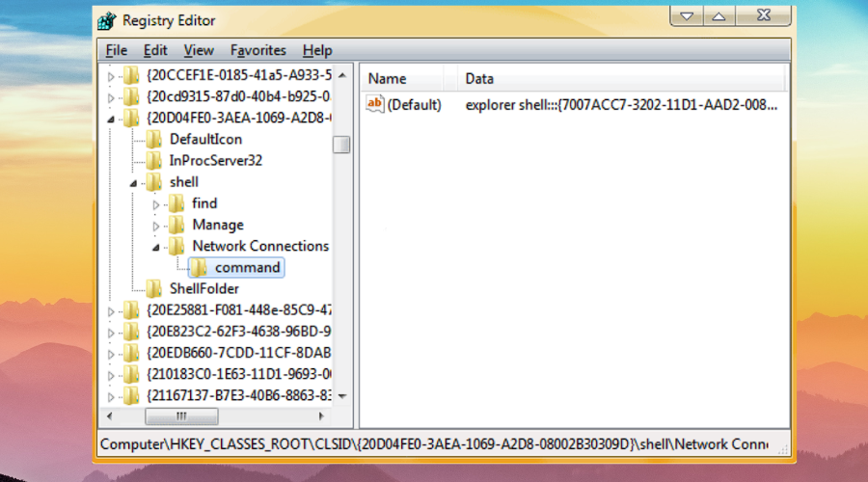The width and height of the screenshot is (868, 482).
Task: Click the Name column header
Action: [x=388, y=78]
